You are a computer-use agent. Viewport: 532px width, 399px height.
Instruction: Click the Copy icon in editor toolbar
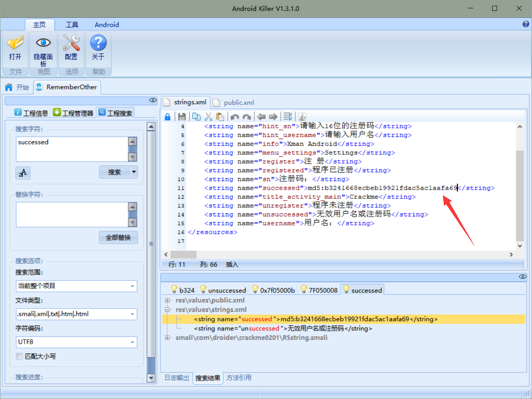point(196,117)
